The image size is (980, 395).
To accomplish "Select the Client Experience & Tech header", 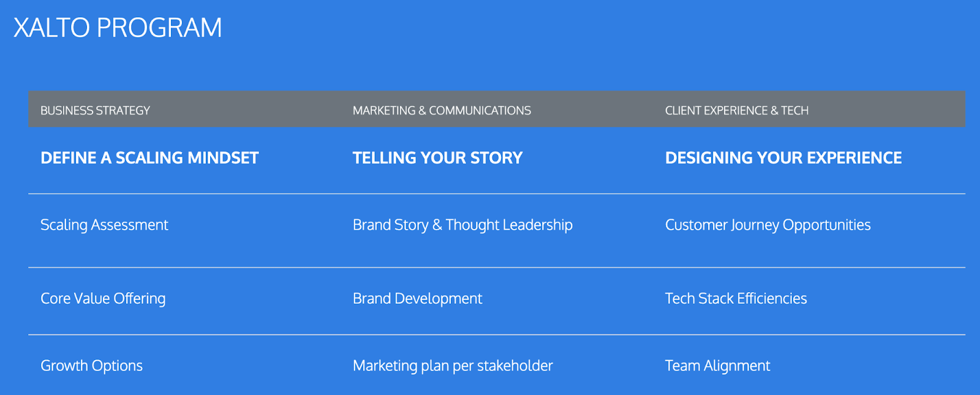I will point(736,111).
